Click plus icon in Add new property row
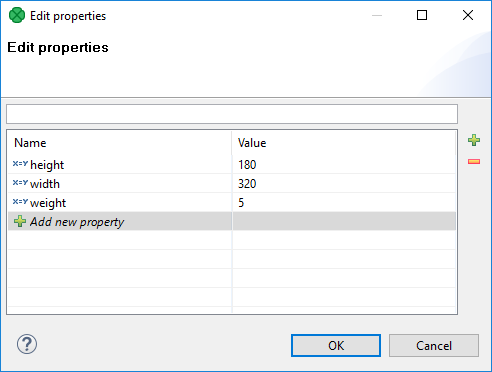Screen dimensions: 492x372 [20, 221]
